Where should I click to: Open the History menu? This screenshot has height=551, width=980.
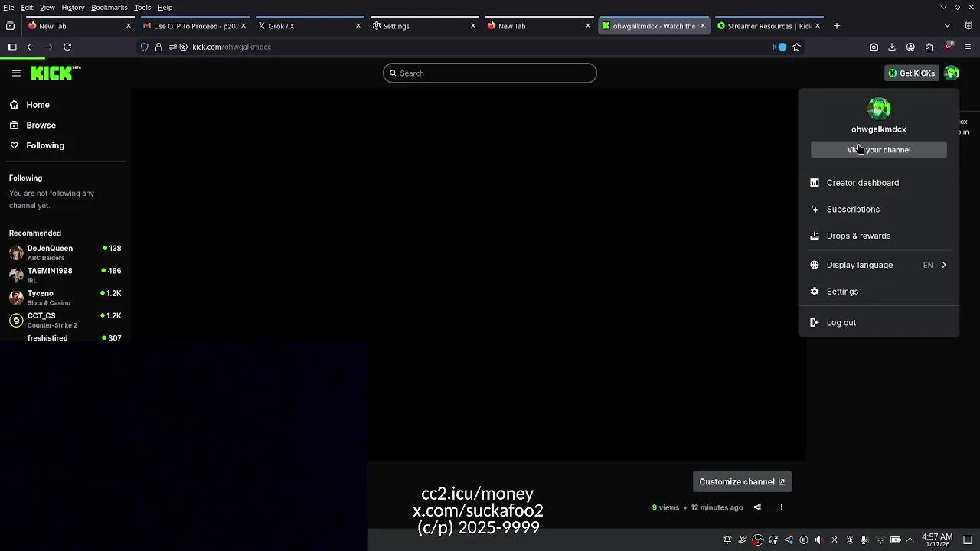tap(73, 7)
